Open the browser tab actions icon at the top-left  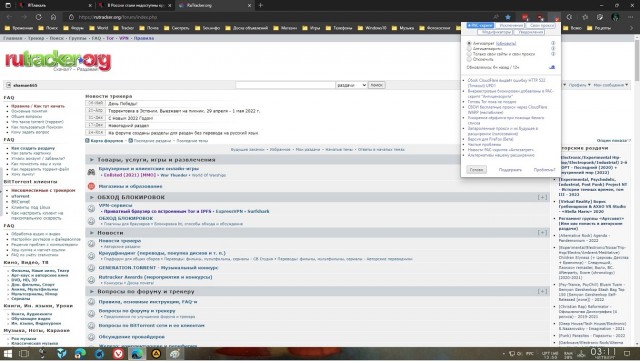8,5
